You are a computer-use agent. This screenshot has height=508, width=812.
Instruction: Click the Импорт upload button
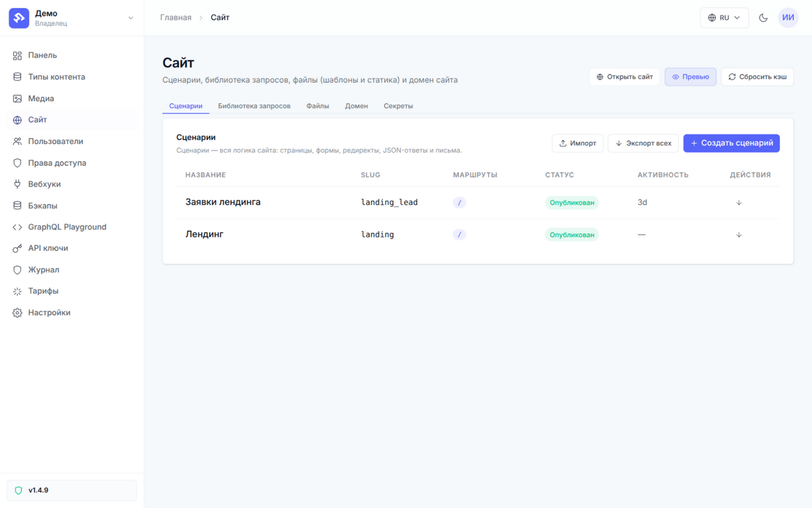[577, 143]
